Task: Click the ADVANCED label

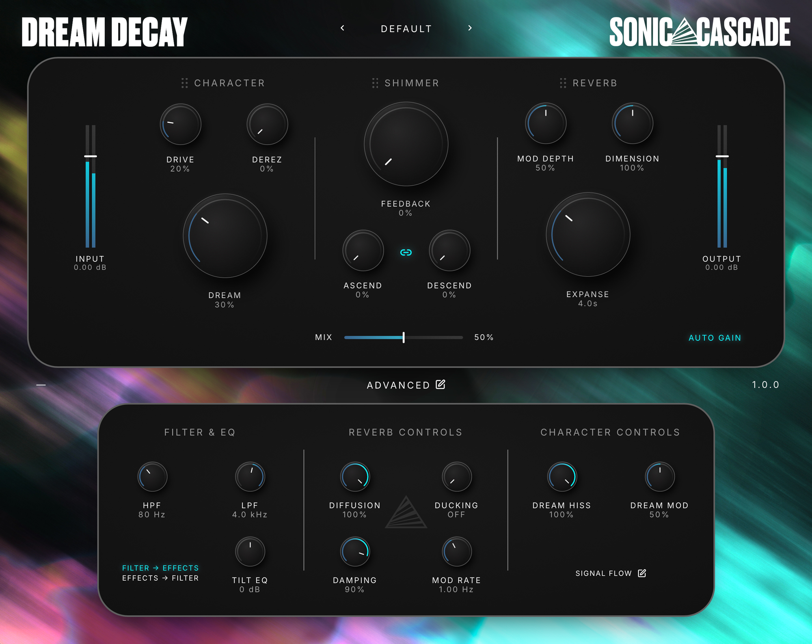Action: click(398, 385)
